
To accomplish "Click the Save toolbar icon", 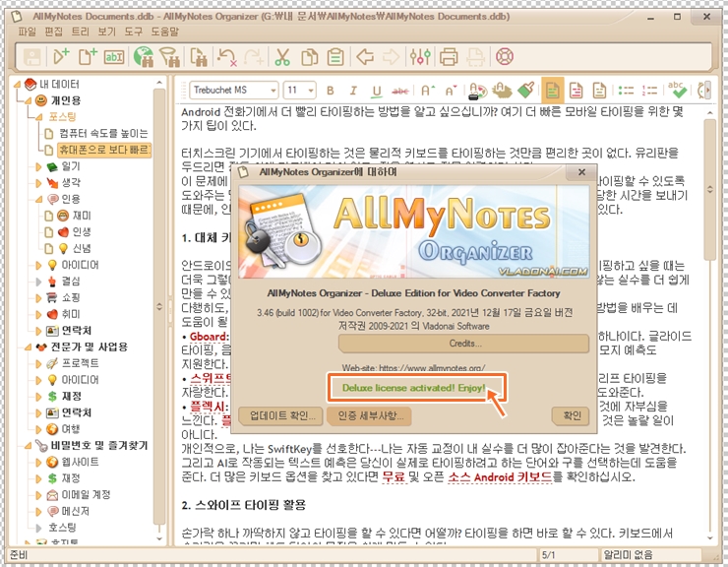I will pyautogui.click(x=32, y=57).
